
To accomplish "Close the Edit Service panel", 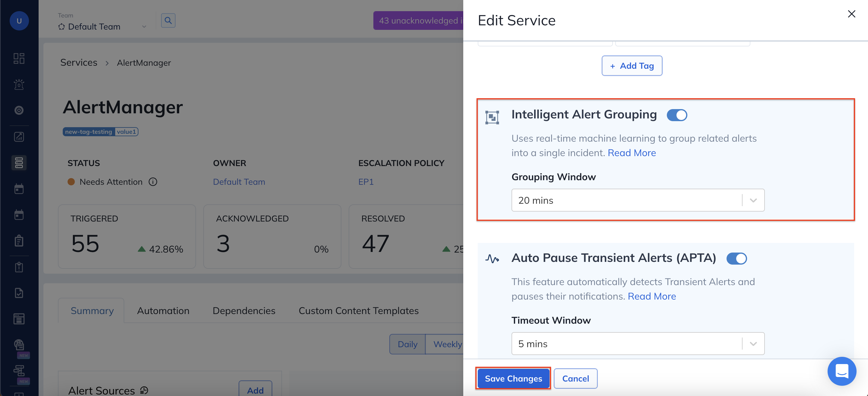I will coord(851,14).
